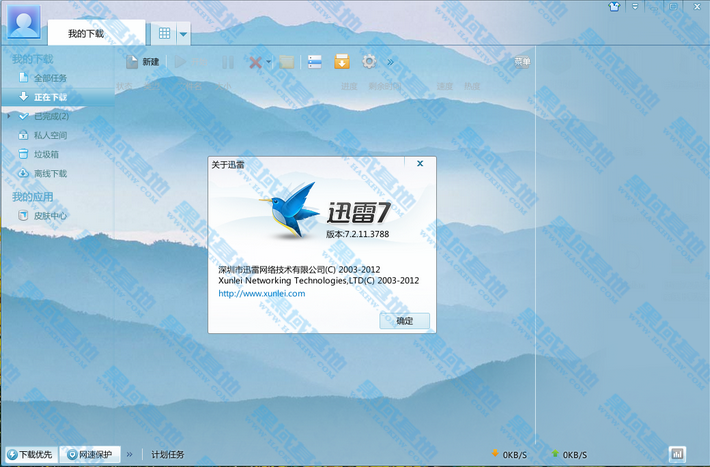Expand the 已完成(2) tree arrow

9,116
